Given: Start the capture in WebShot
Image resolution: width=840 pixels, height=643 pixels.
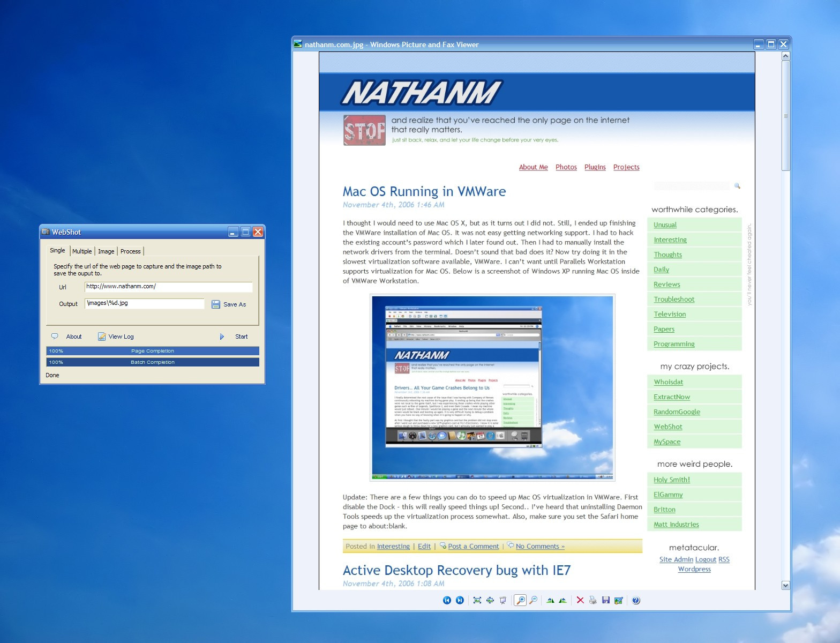Looking at the screenshot, I should click(234, 337).
